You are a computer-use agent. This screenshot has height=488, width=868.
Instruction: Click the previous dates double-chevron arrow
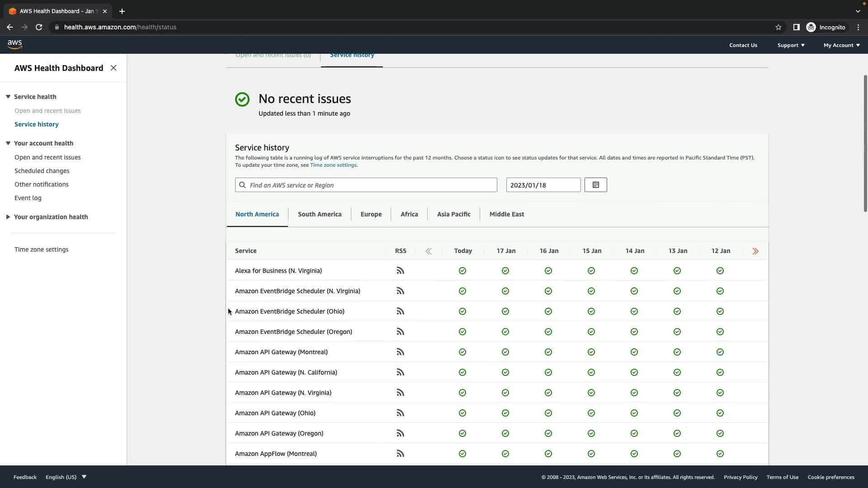click(428, 251)
